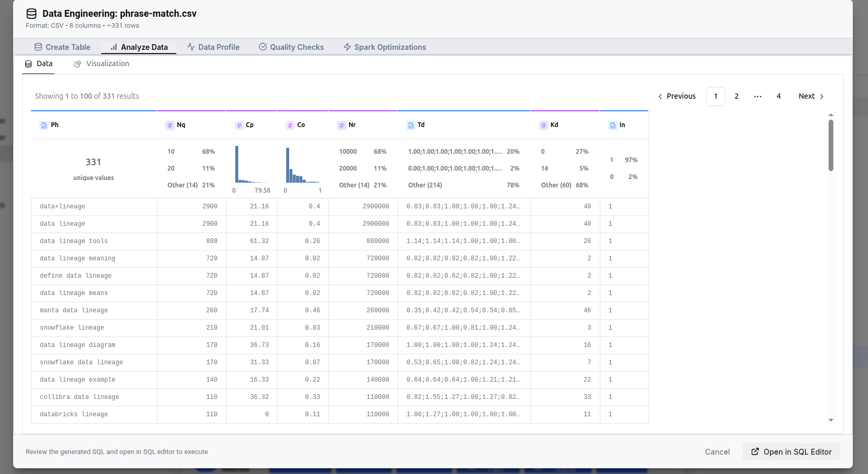Click the lightning icon on Spark Optimizations
This screenshot has height=474, width=868.
[x=346, y=47]
